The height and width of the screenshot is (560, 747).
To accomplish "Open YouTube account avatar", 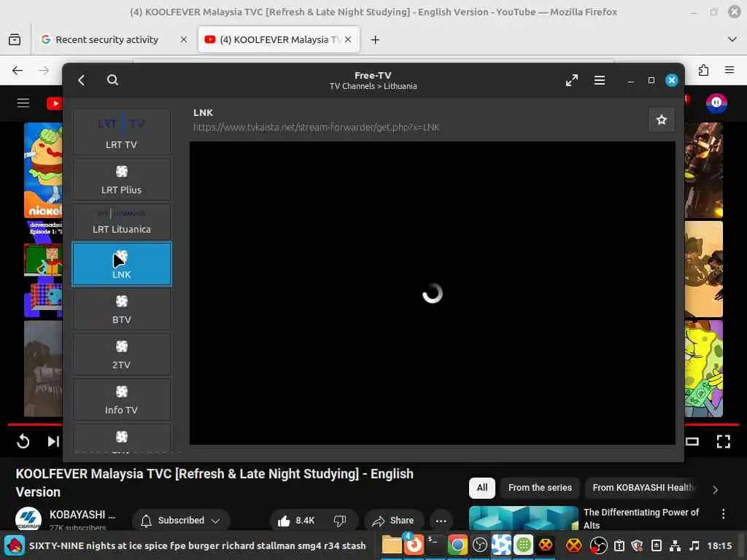I will point(716,103).
